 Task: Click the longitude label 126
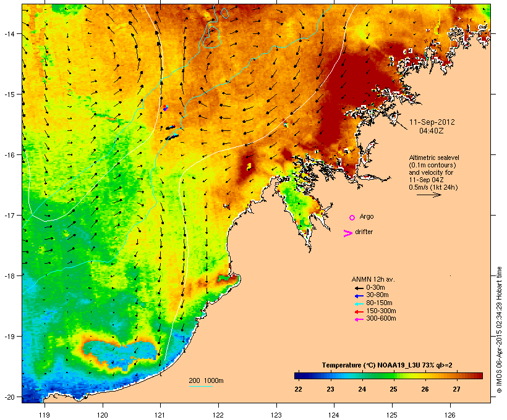point(450,415)
